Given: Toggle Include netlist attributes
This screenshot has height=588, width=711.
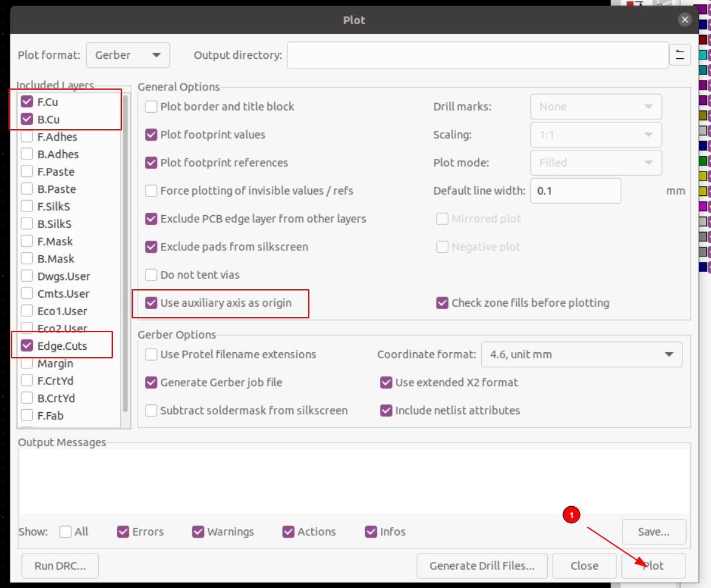Looking at the screenshot, I should click(386, 410).
